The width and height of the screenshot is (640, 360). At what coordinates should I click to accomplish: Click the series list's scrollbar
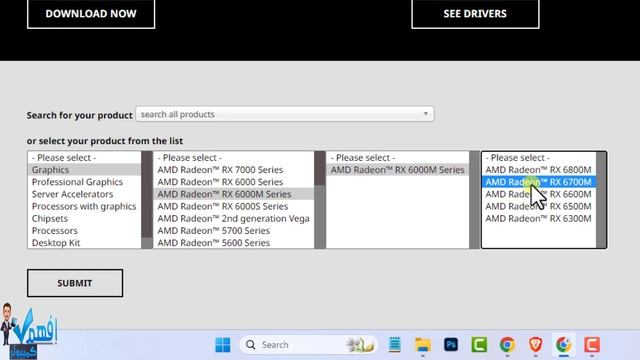pyautogui.click(x=320, y=200)
